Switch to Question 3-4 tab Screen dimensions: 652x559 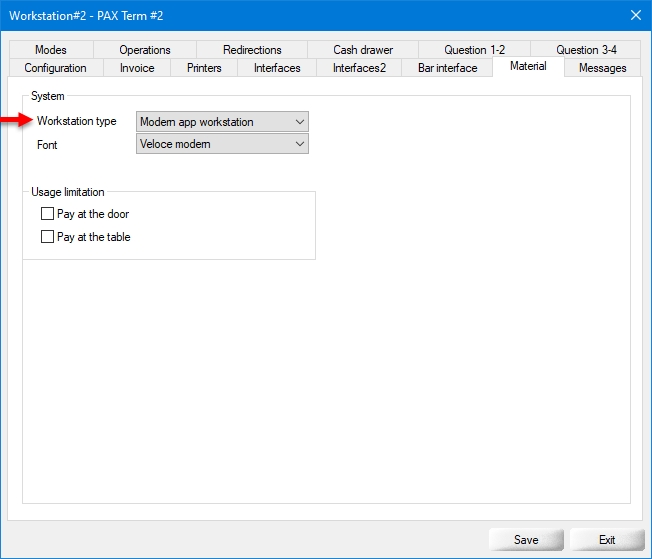tap(586, 50)
